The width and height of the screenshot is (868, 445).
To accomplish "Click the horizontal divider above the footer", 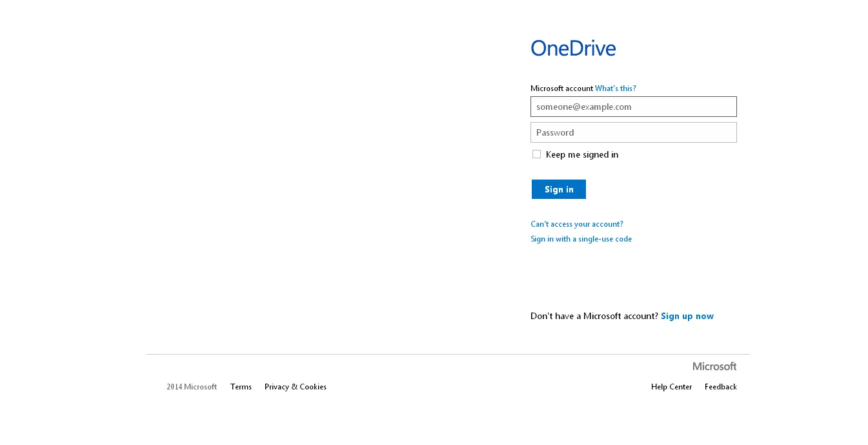I will [x=448, y=354].
